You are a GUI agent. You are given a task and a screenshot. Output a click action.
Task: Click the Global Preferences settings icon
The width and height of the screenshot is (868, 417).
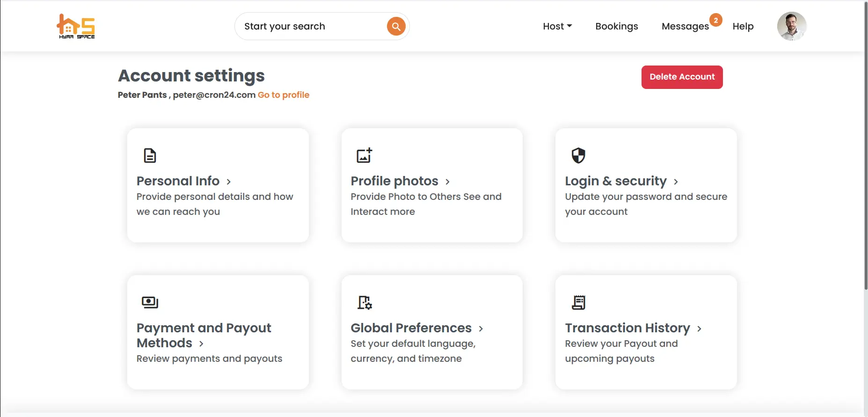[x=364, y=303]
